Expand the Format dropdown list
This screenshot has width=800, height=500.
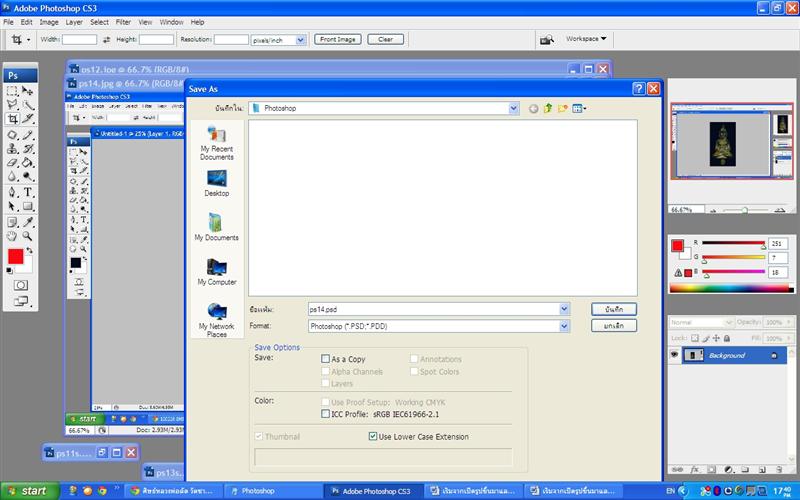[564, 326]
